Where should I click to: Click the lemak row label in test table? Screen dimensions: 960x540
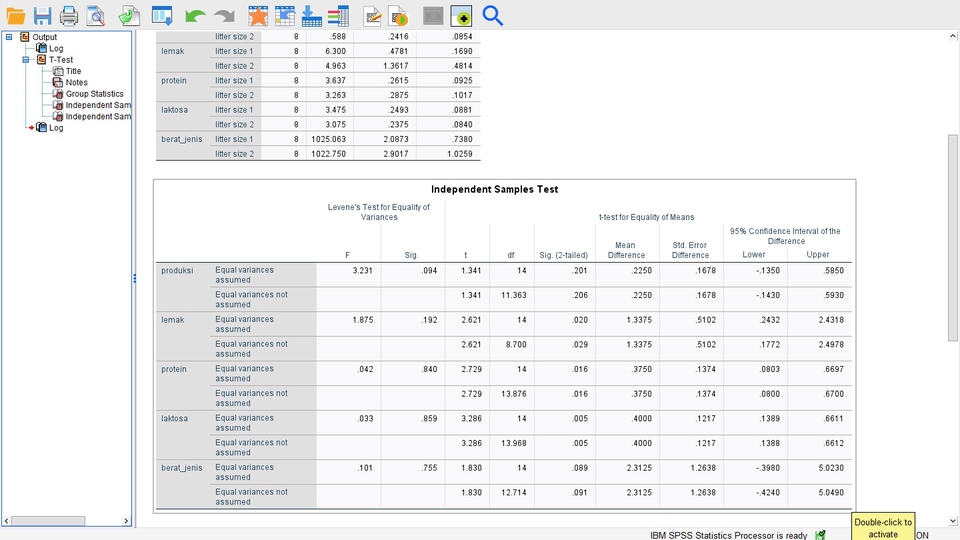173,320
